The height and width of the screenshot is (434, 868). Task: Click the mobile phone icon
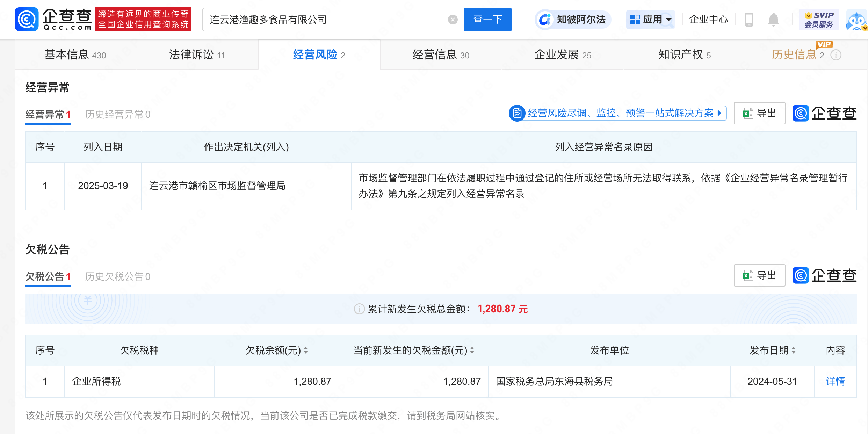[749, 20]
